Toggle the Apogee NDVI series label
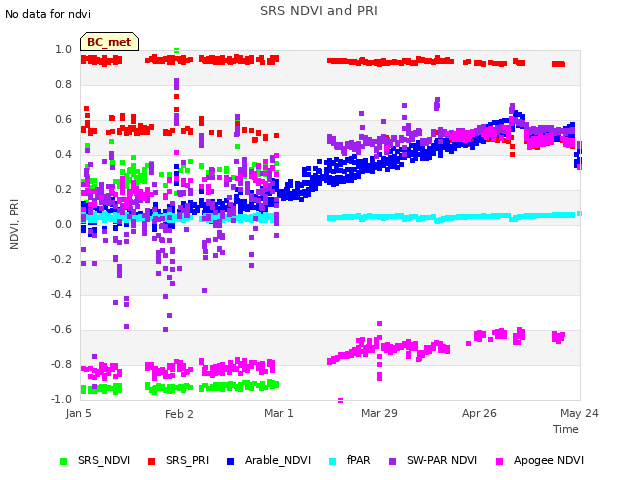Viewport: 640px width, 480px height. tap(549, 460)
